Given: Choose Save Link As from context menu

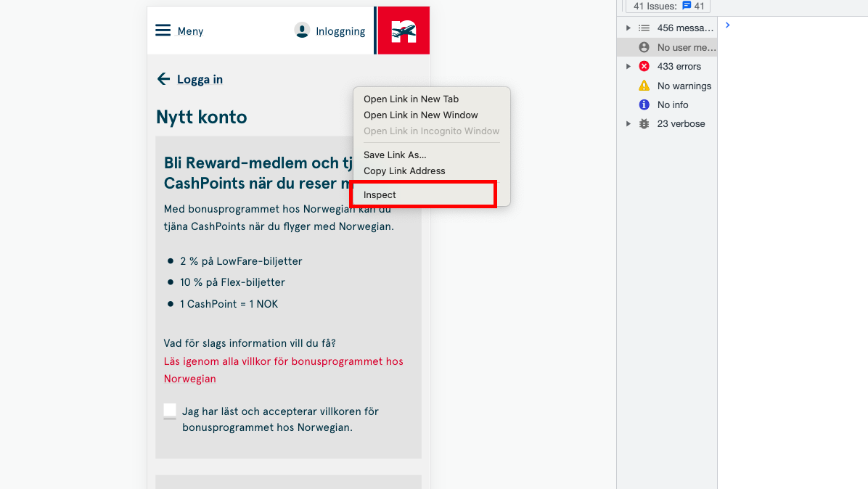Looking at the screenshot, I should (395, 155).
